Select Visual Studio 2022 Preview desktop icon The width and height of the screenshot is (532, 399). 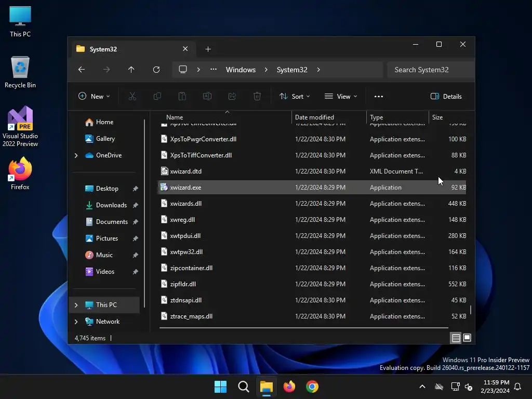(20, 127)
